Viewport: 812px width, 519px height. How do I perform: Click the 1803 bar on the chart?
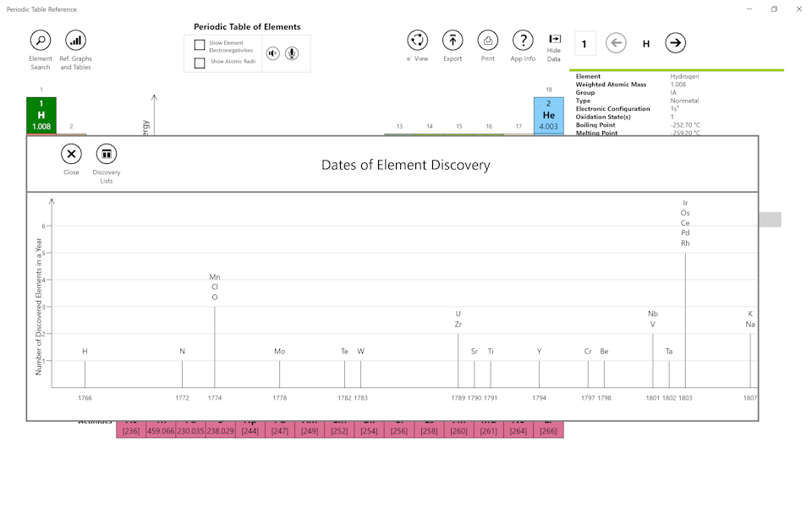pos(685,320)
